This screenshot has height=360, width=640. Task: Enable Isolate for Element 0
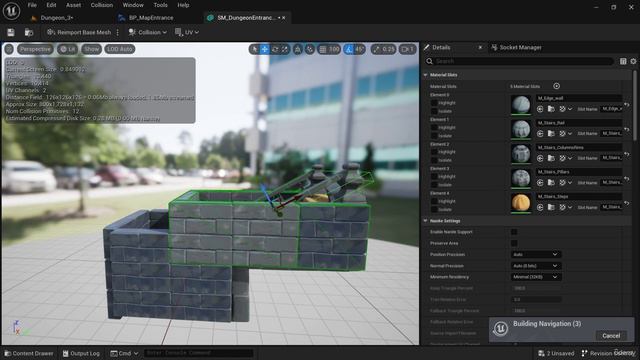click(x=434, y=111)
